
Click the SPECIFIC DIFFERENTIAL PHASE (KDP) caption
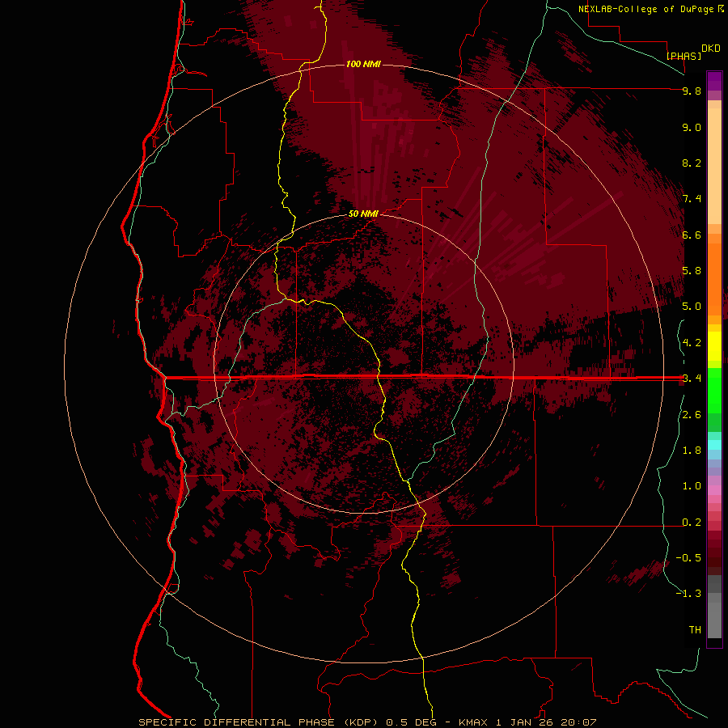(x=260, y=722)
